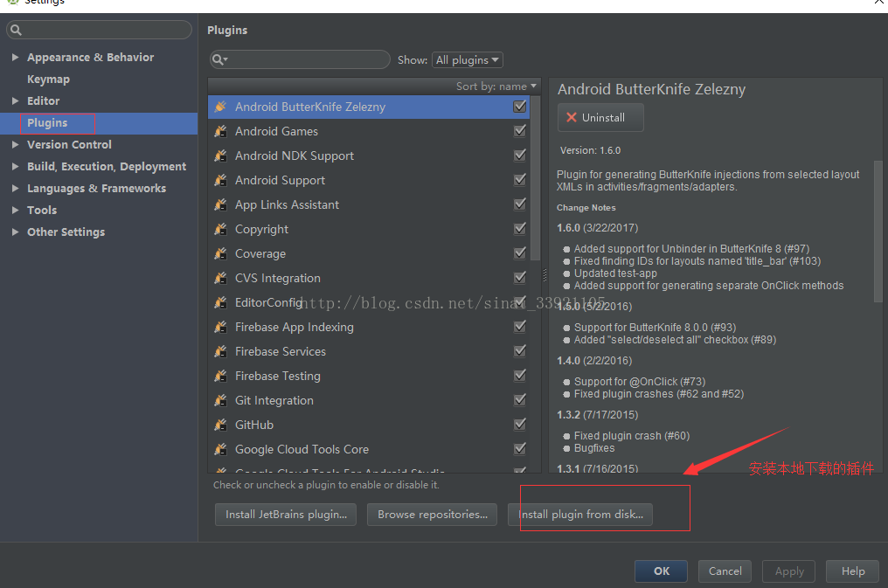Confirm with the OK button

pyautogui.click(x=661, y=571)
